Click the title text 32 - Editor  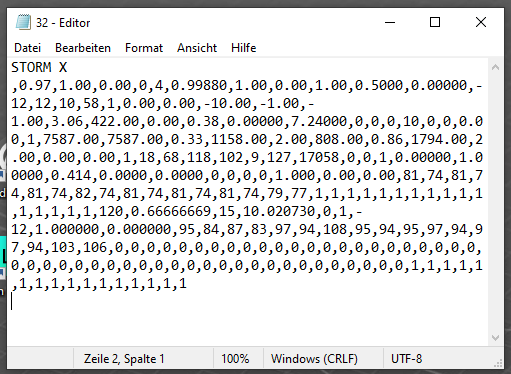point(63,23)
